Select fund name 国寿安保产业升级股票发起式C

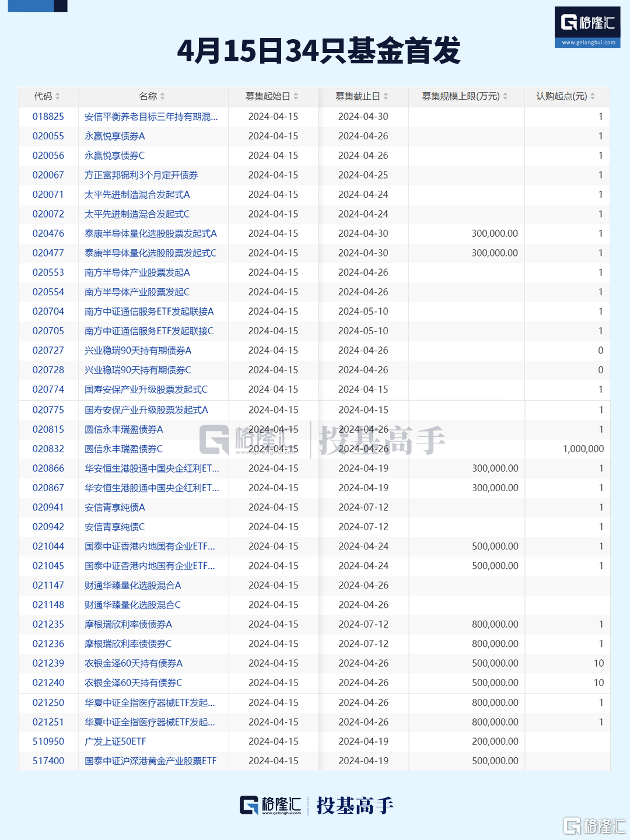pos(146,389)
